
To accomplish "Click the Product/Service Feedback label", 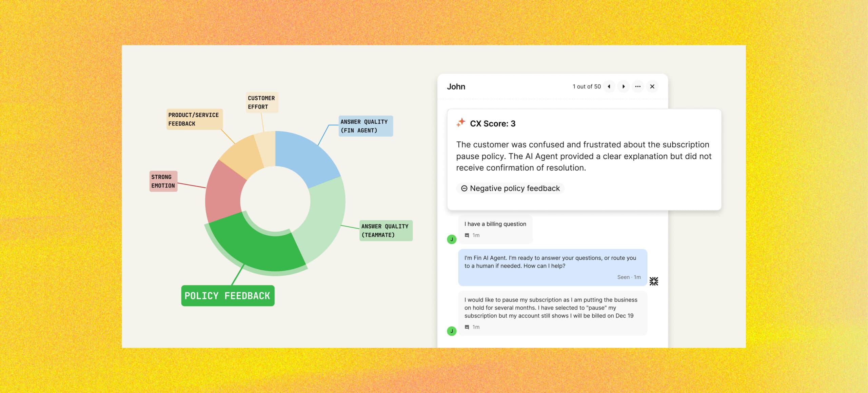I will (x=194, y=119).
